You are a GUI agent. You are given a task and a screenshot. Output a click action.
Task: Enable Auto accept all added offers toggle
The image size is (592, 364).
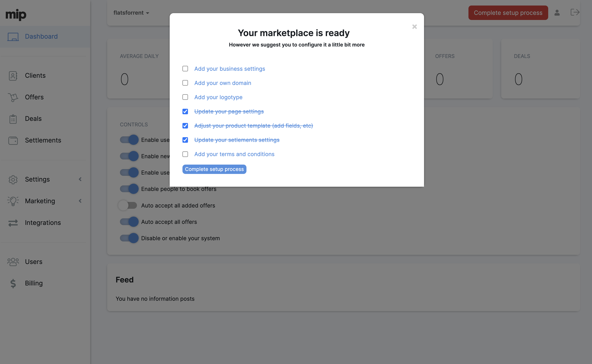[128, 205]
